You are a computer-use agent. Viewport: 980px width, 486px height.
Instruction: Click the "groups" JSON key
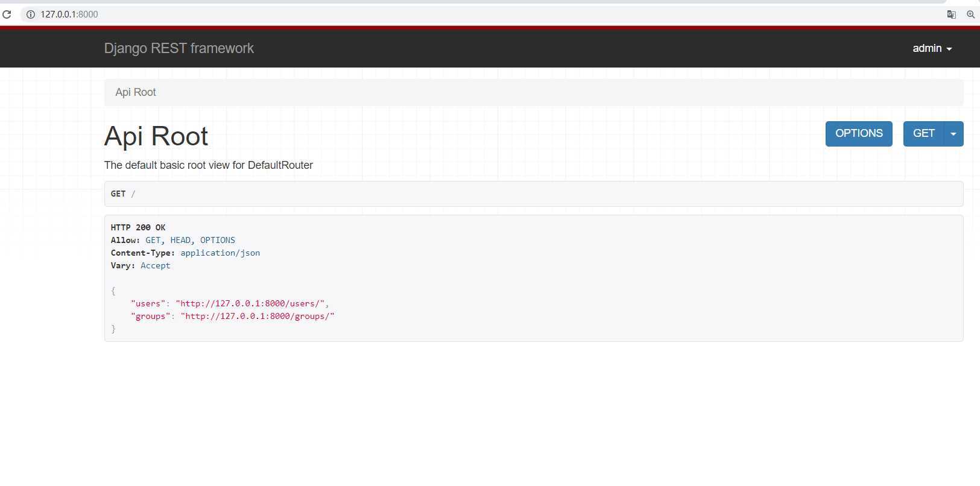tap(150, 316)
